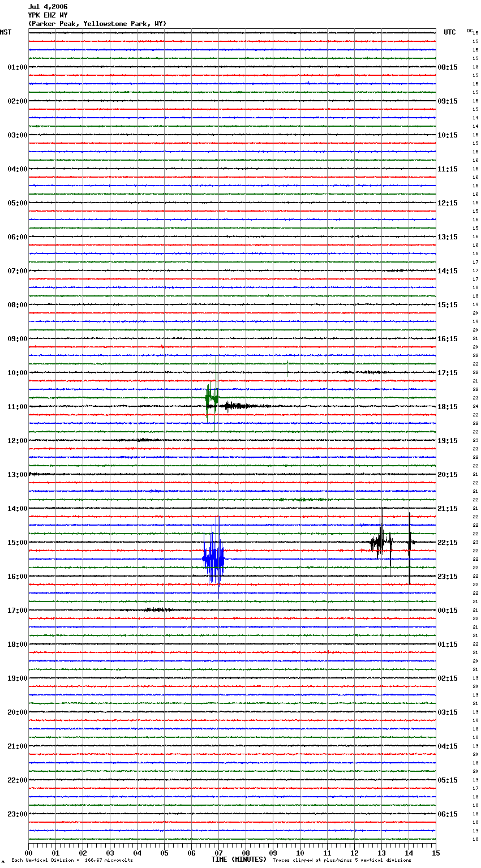Select the 06:00 MST time label

point(18,237)
